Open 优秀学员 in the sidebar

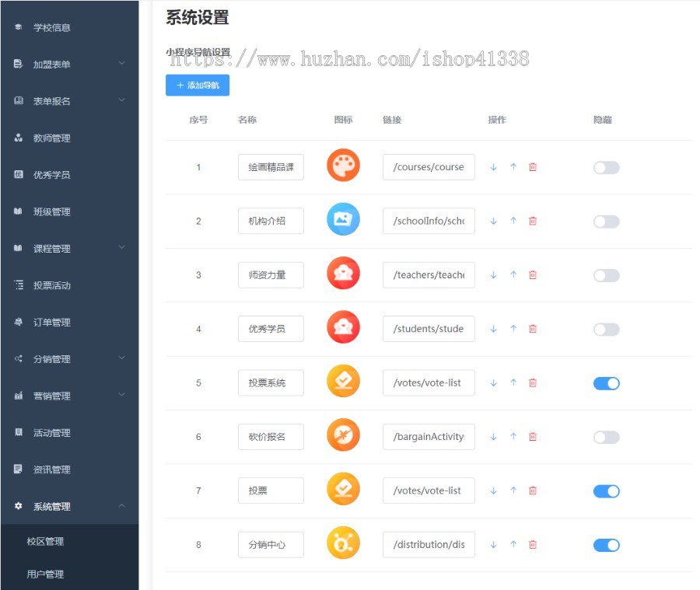coord(69,175)
